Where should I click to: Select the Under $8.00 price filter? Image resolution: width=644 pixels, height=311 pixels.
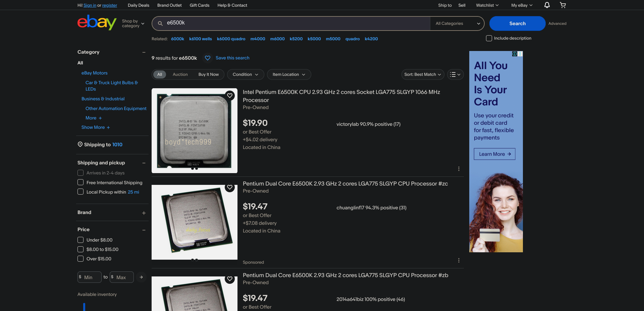[x=80, y=240]
